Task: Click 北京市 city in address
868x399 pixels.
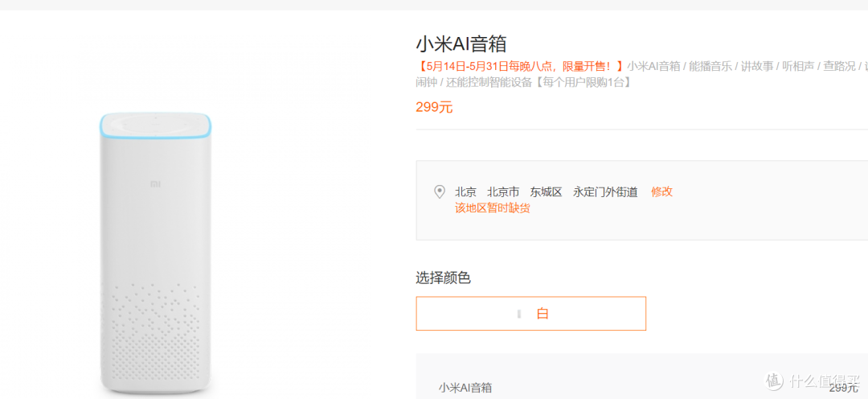Action: click(503, 191)
